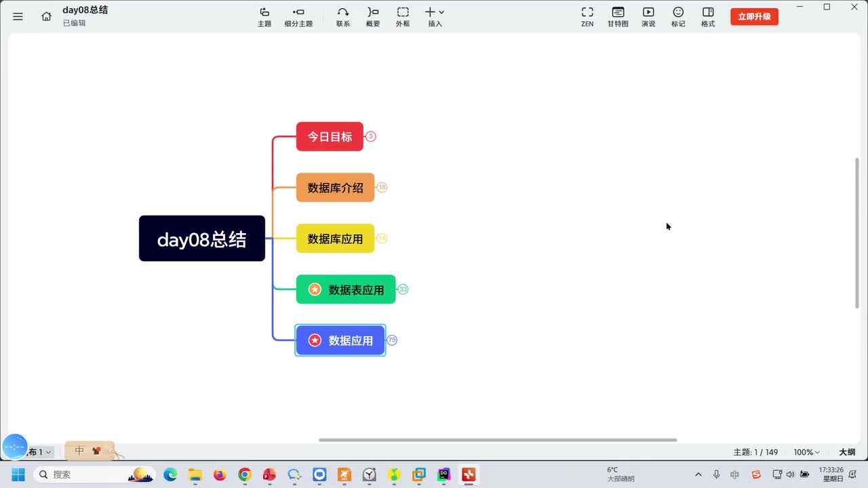Click the volume tray icon

click(790, 474)
